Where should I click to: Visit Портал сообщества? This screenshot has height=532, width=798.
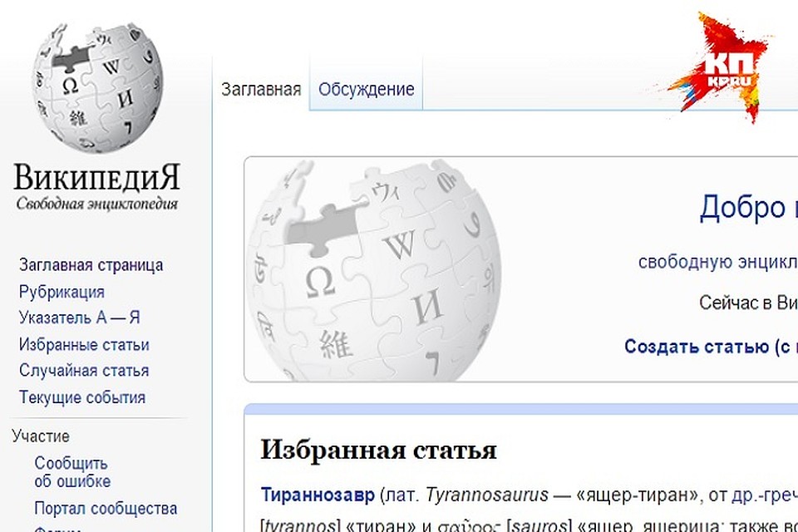coord(106,508)
